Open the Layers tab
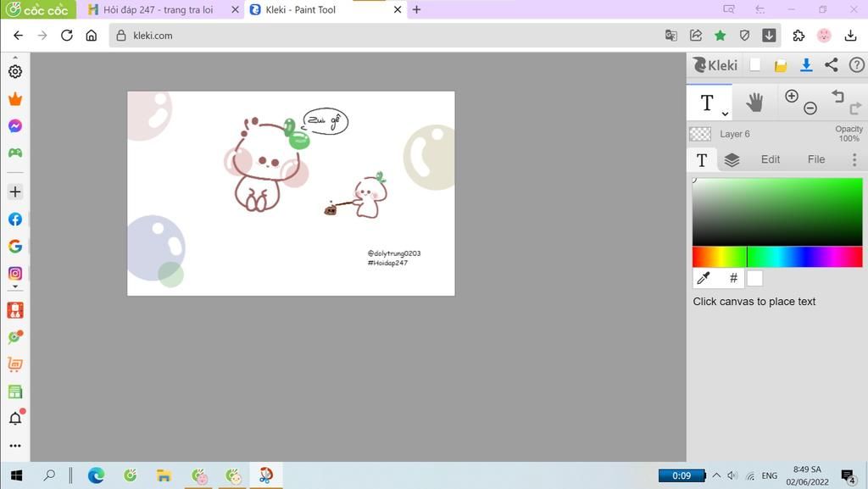The height and width of the screenshot is (489, 868). tap(732, 160)
